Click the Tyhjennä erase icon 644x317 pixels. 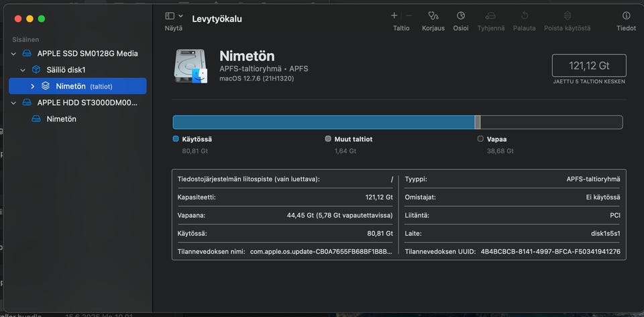(490, 16)
